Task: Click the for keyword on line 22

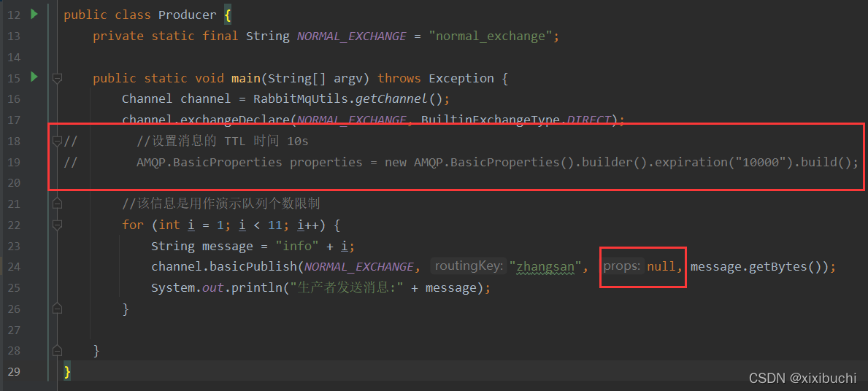Action: [x=133, y=225]
